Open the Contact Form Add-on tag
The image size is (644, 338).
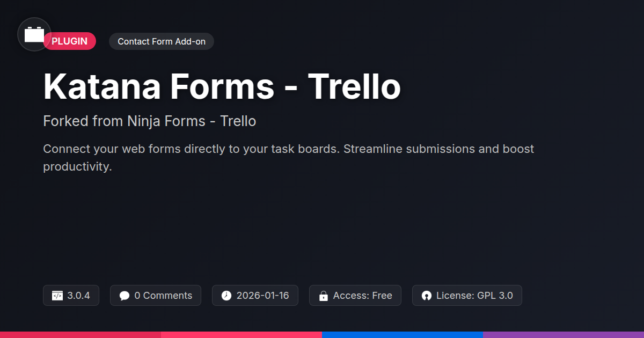pos(162,41)
